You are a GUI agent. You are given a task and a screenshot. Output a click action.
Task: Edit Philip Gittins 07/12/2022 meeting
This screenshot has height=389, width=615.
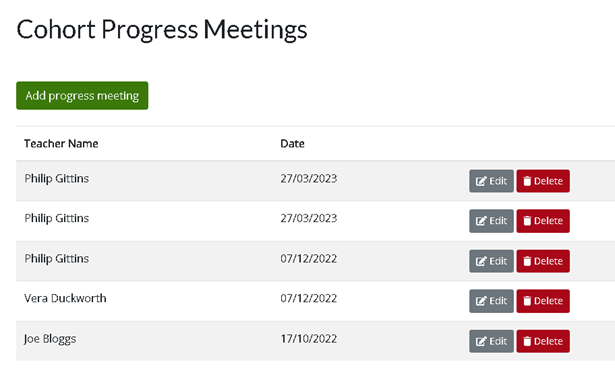[x=491, y=261]
